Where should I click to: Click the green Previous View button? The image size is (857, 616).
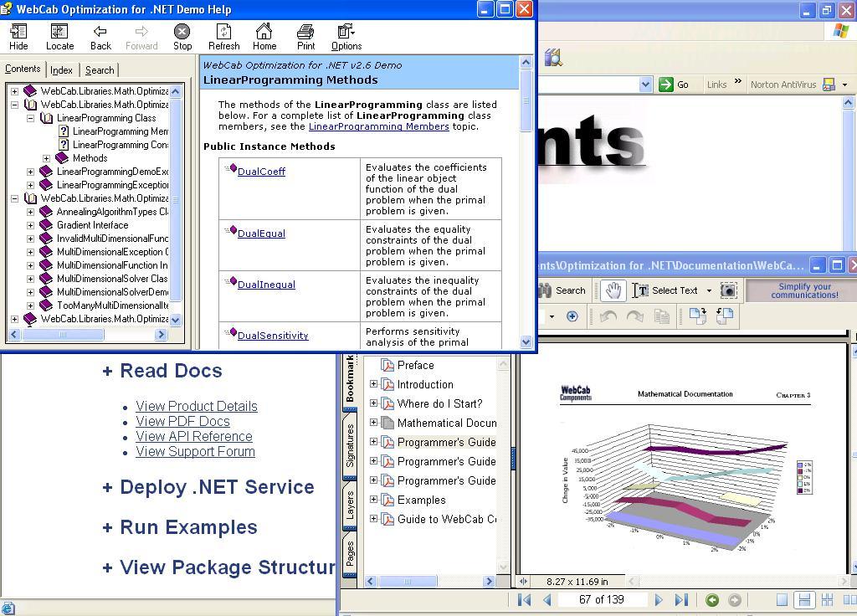(712, 600)
